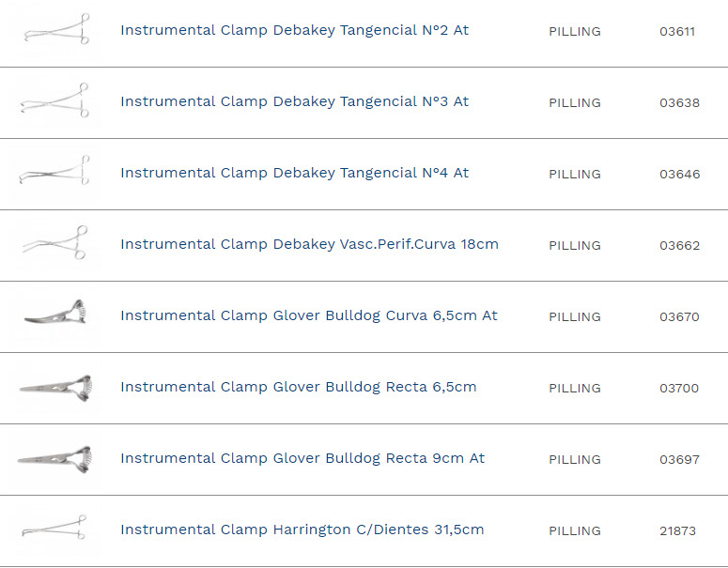Image resolution: width=728 pixels, height=568 pixels.
Task: Open the Debakey Vasc.Perif.Curva 18cm product link
Action: point(309,244)
